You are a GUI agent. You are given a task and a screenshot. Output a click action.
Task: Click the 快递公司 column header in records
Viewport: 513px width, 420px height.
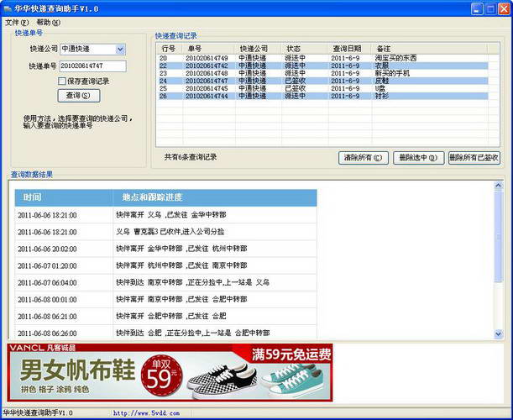click(259, 49)
